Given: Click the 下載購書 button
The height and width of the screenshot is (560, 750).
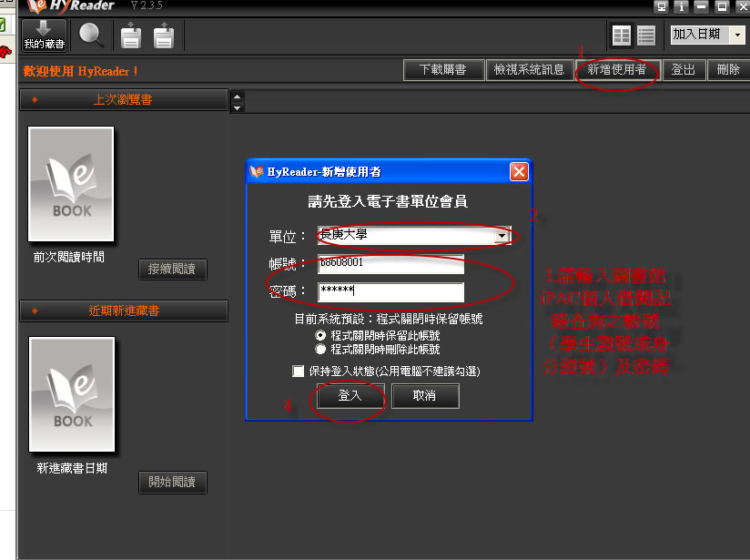Looking at the screenshot, I should [443, 70].
